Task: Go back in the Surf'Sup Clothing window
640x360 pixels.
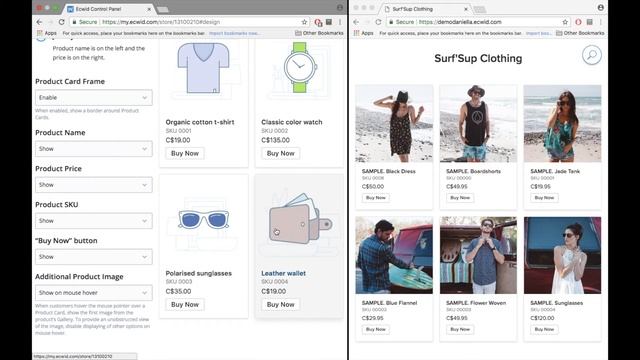Action: [x=356, y=22]
